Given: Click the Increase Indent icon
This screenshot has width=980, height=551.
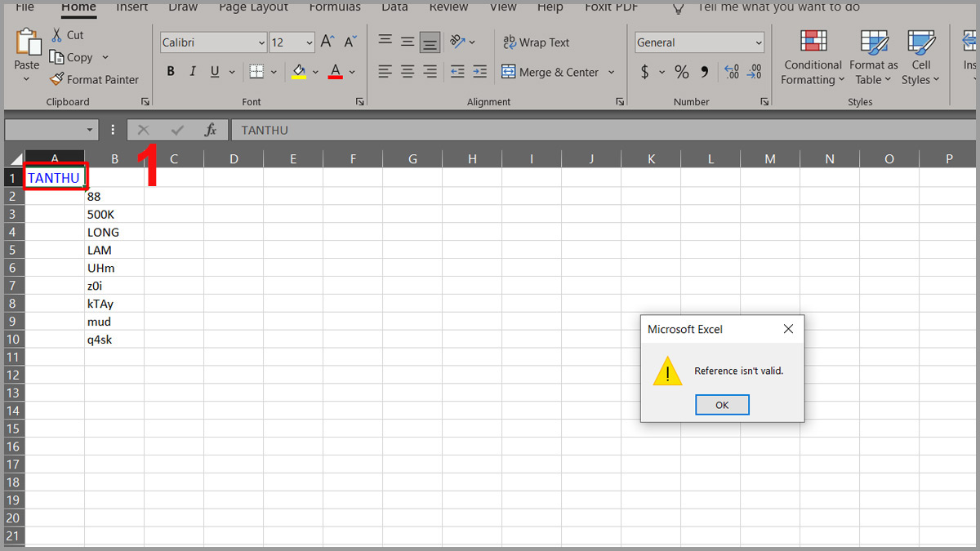Looking at the screenshot, I should coord(479,72).
